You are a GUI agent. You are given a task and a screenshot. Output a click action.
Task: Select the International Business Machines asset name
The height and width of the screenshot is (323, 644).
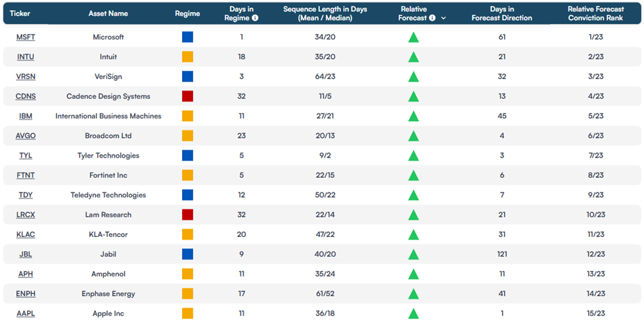click(x=108, y=116)
